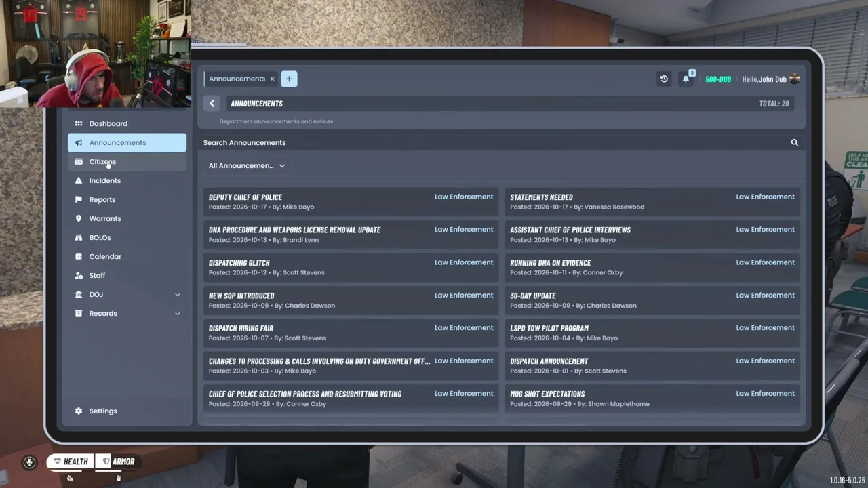This screenshot has height=488, width=868.
Task: Click John Dub's profile avatar
Action: pos(795,79)
